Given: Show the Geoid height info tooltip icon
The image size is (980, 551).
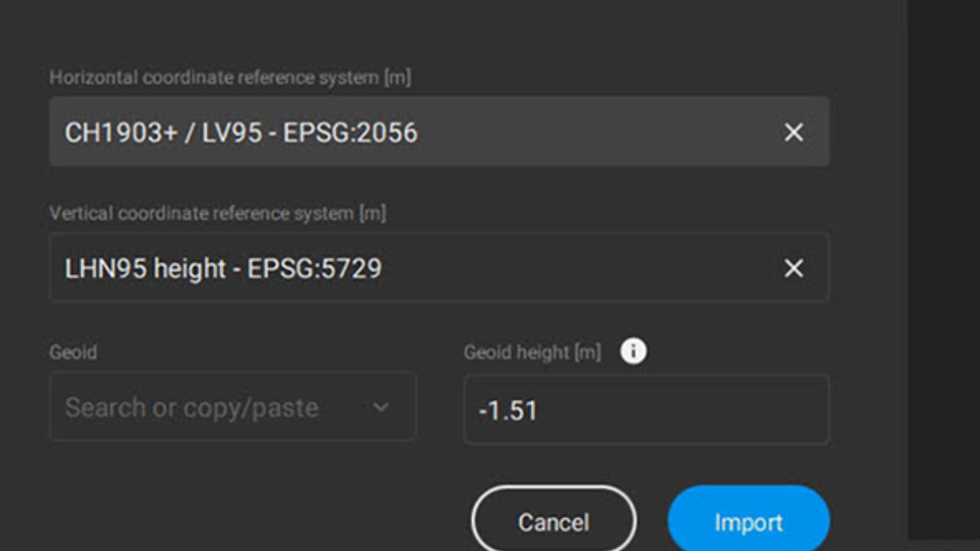Looking at the screenshot, I should (633, 352).
